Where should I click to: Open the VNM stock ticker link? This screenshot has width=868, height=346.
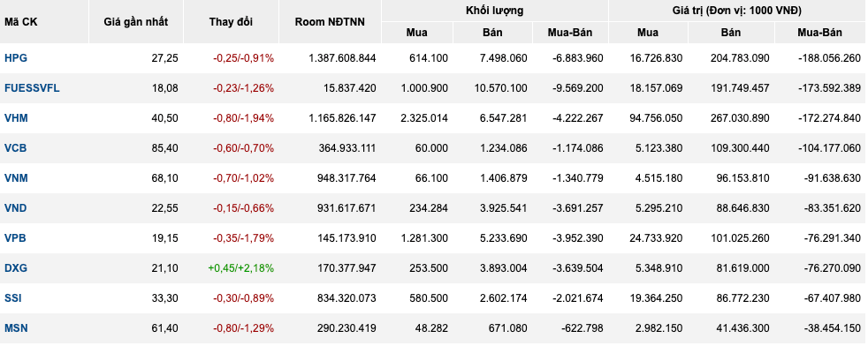tap(16, 178)
